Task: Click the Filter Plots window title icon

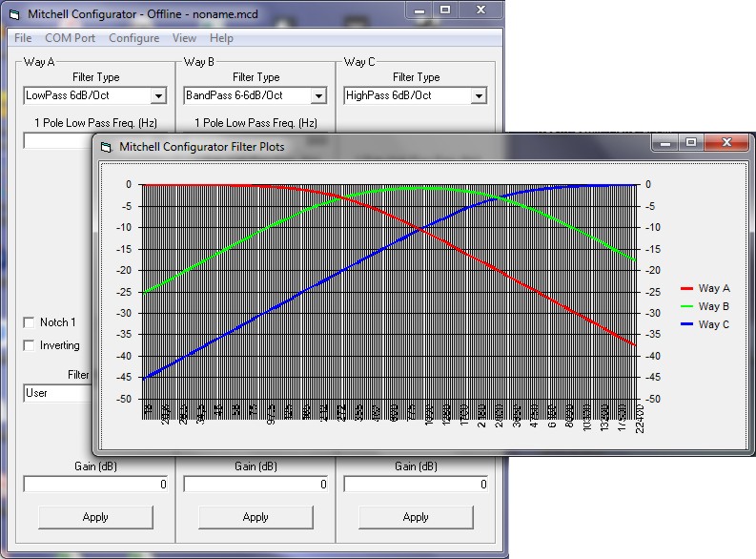Action: tap(106, 147)
